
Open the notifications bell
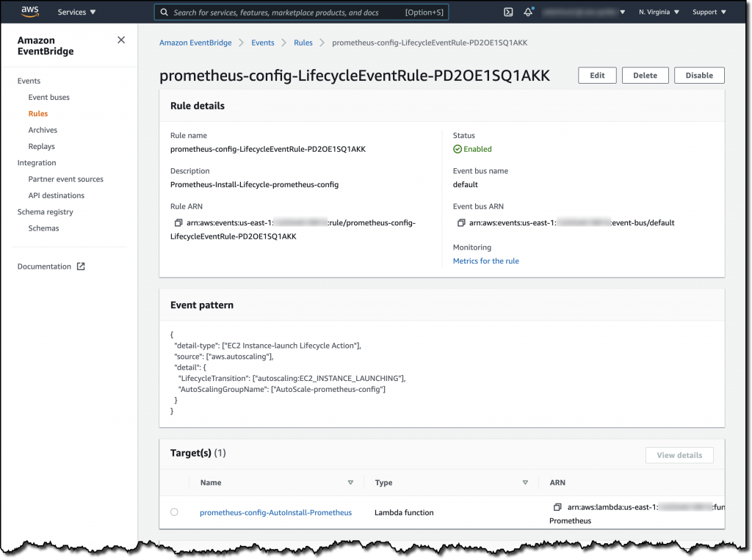click(x=527, y=12)
